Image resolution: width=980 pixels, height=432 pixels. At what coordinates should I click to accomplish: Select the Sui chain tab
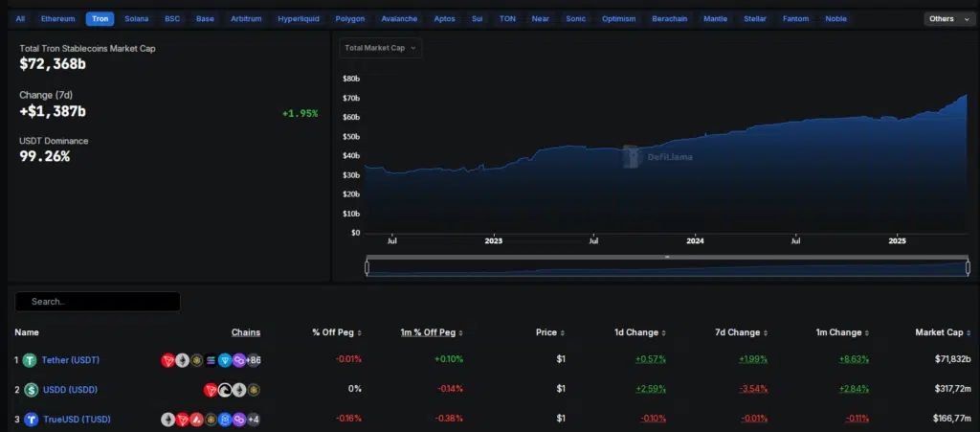pyautogui.click(x=478, y=19)
